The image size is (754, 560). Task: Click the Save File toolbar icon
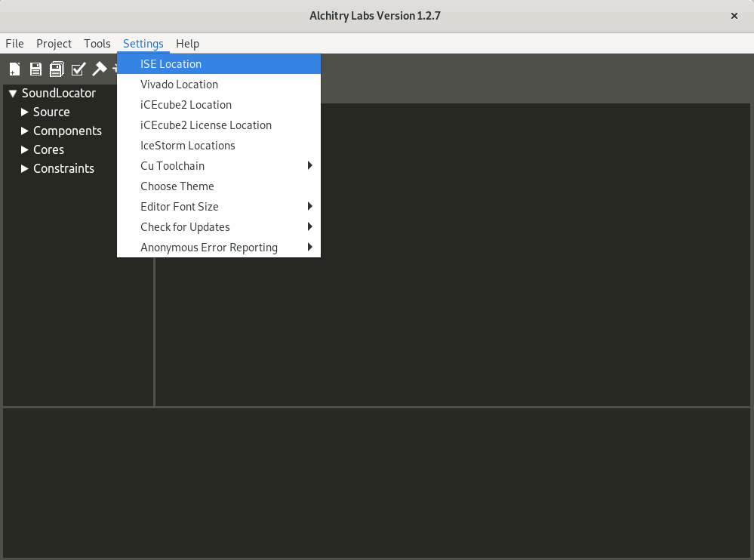point(35,69)
